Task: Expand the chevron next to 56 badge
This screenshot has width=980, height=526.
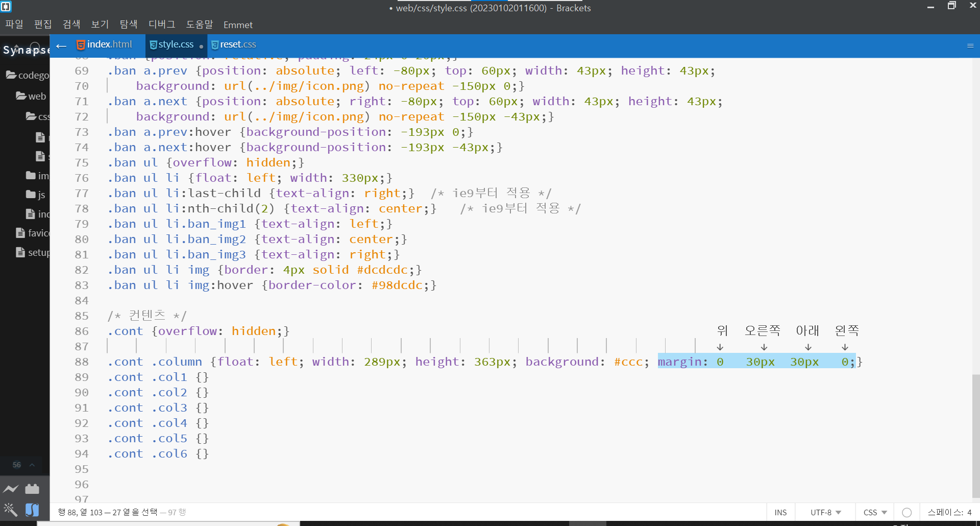Action: click(x=32, y=465)
